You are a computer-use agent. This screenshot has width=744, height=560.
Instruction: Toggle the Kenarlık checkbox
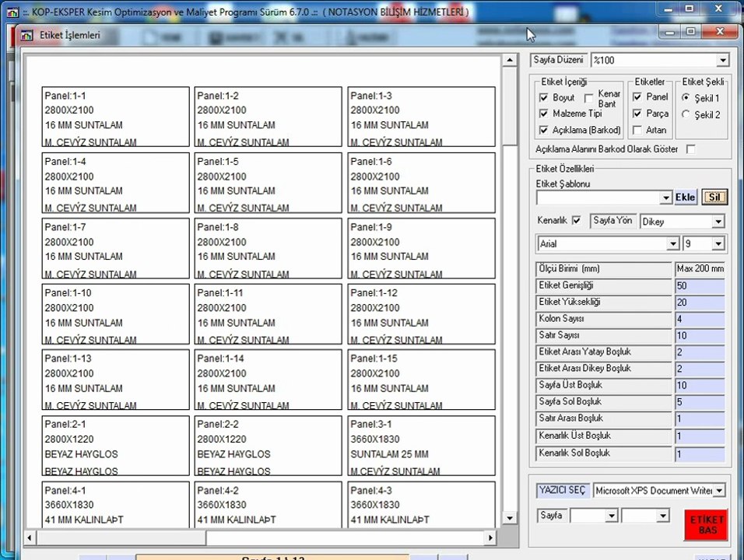point(577,220)
